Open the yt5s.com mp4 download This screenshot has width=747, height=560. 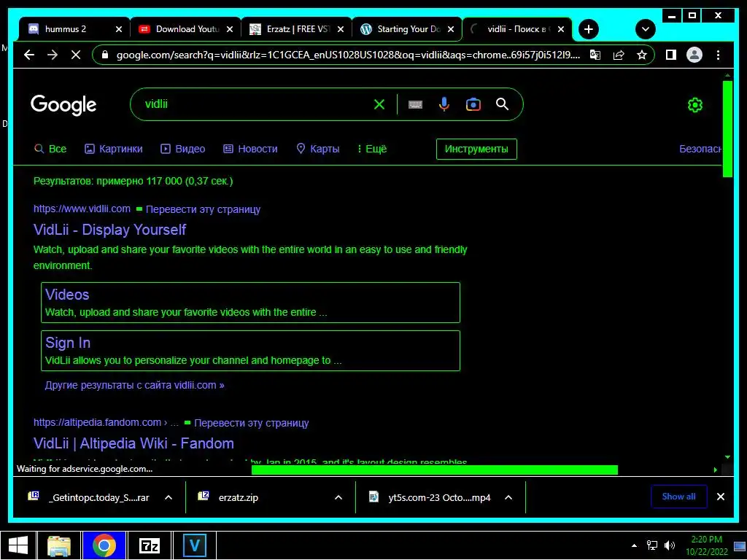pos(432,497)
